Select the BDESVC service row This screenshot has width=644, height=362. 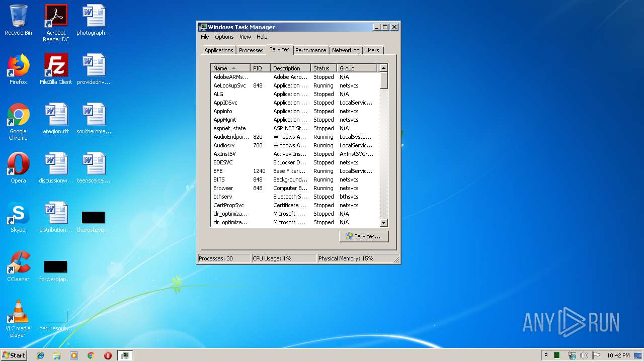295,162
